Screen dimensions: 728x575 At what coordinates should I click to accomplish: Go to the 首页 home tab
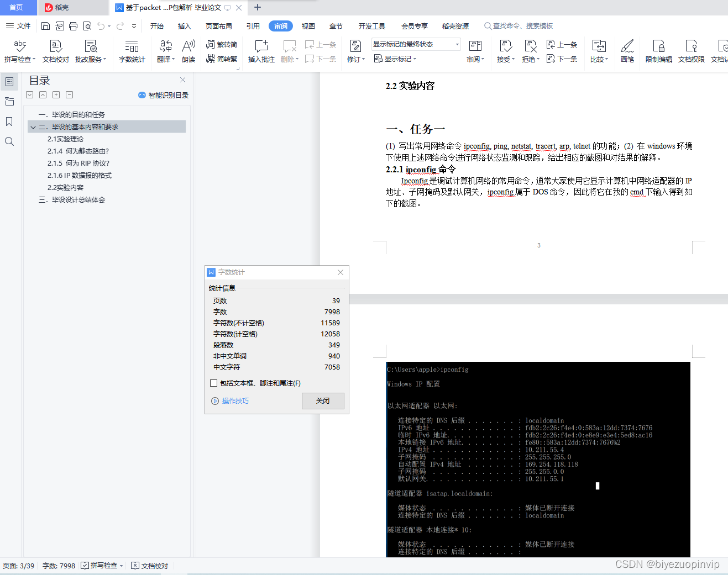(x=17, y=7)
